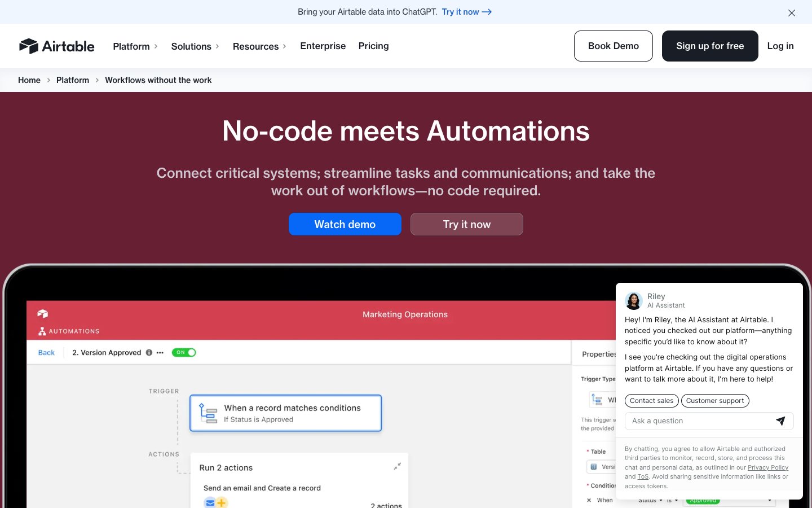This screenshot has width=812, height=508.
Task: Select the Automations icon in the red header
Action: point(42,331)
